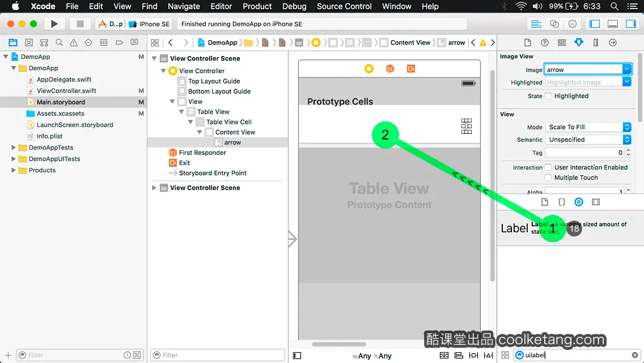Open the File inspector
644x363 pixels.
pos(528,43)
